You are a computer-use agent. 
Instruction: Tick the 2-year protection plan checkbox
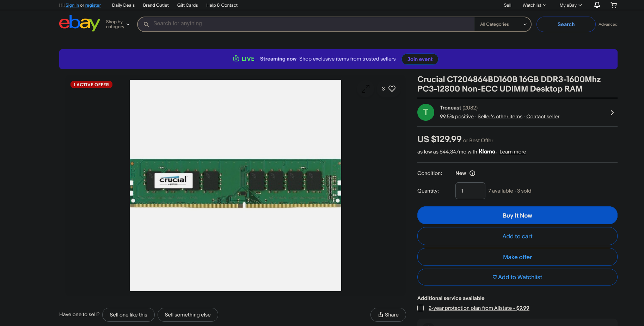[x=421, y=308]
